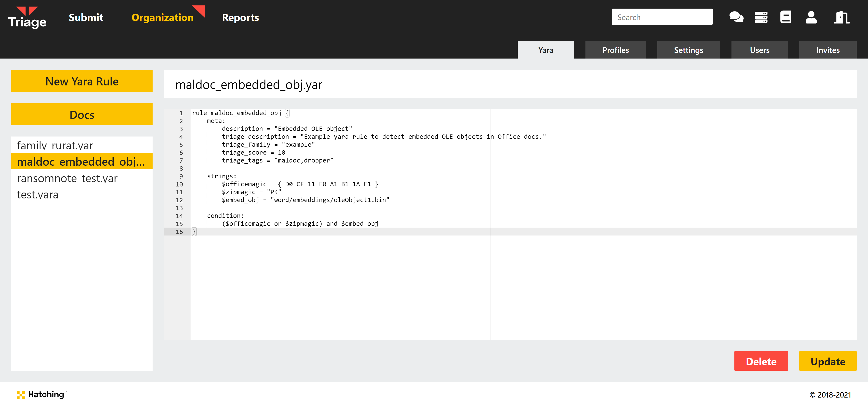Click the Delete button
The image size is (868, 405).
tap(761, 361)
